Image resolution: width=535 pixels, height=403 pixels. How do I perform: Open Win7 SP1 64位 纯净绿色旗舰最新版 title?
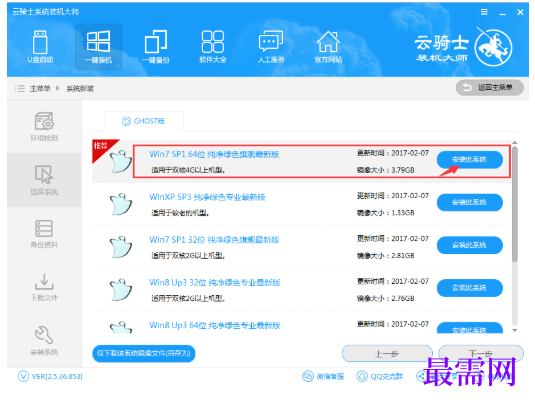coord(214,154)
